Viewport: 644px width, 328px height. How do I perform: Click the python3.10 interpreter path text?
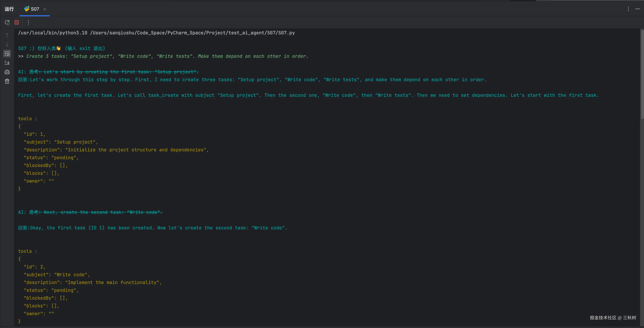(53, 33)
